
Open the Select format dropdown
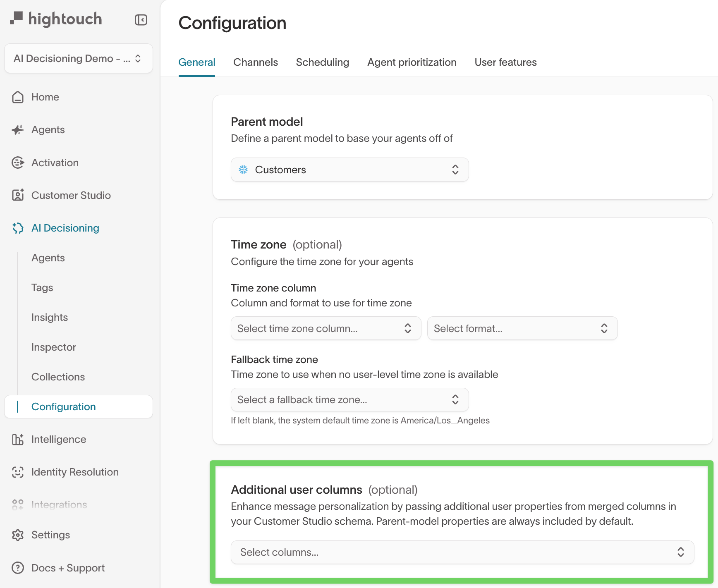tap(522, 328)
